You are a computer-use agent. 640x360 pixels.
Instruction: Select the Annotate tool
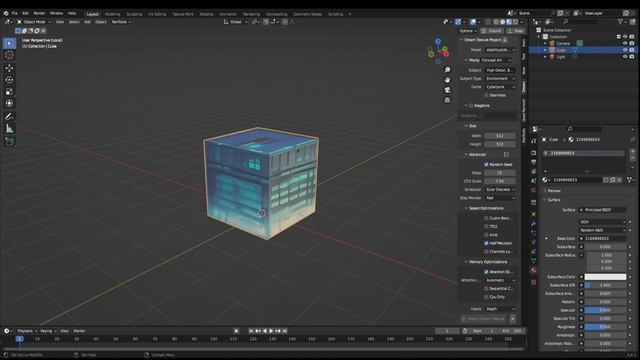[9, 117]
